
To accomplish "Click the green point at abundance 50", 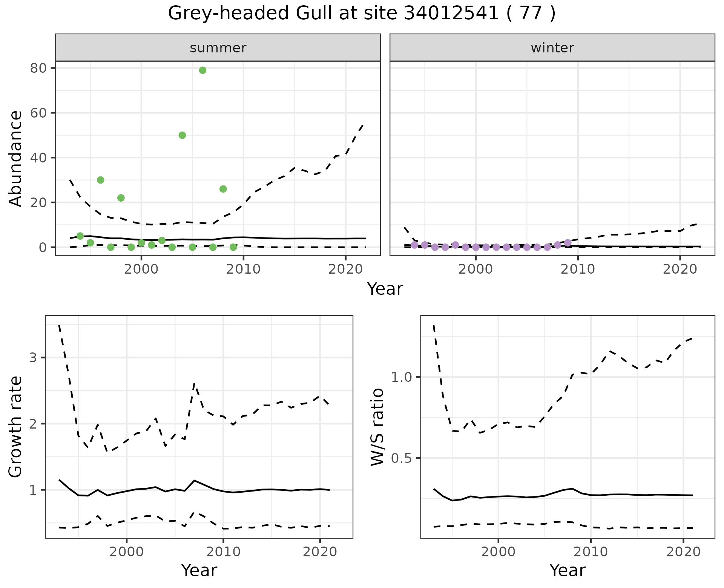I will [x=182, y=135].
